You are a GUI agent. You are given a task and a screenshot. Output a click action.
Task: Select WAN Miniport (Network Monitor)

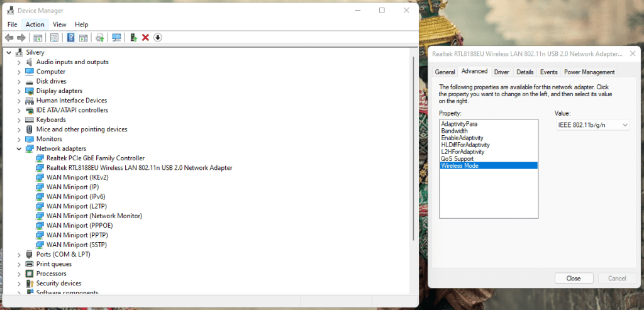94,216
